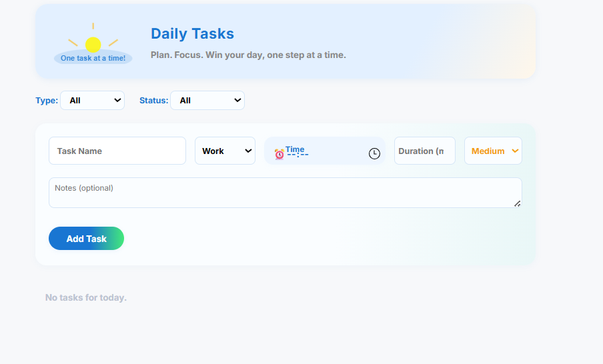The height and width of the screenshot is (364, 603).
Task: Click the 'One task at a time!' badge
Action: 93,58
